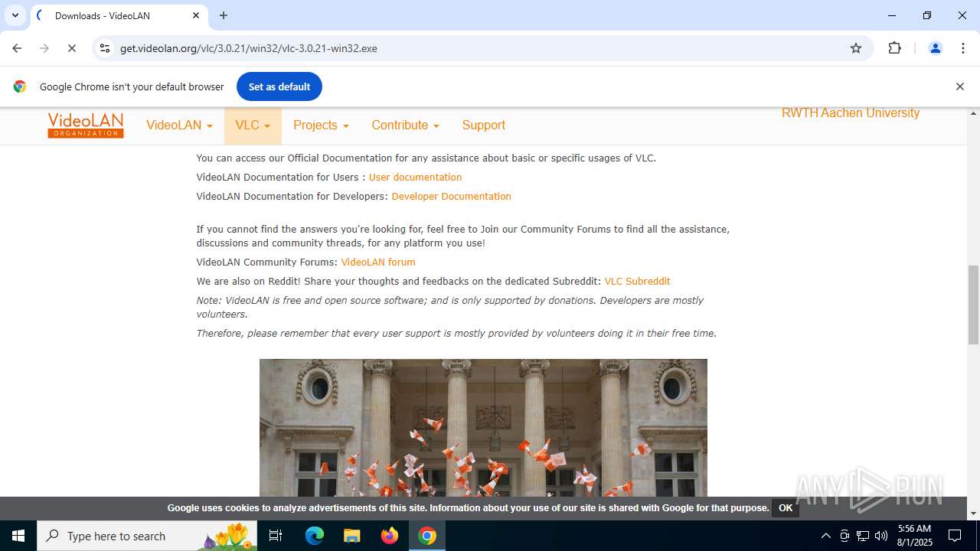Launch Firefox from taskbar
This screenshot has width=980, height=551.
click(x=390, y=536)
